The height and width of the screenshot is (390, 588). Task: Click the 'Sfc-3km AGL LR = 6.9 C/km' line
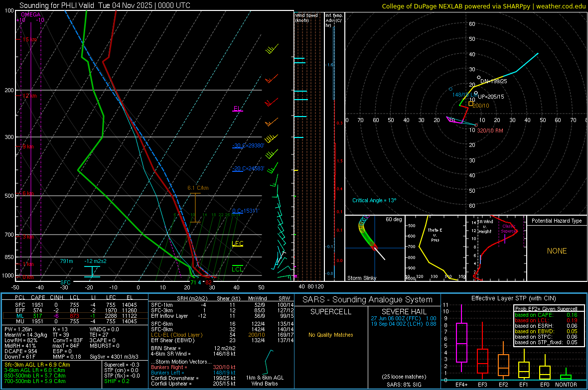[37, 365]
